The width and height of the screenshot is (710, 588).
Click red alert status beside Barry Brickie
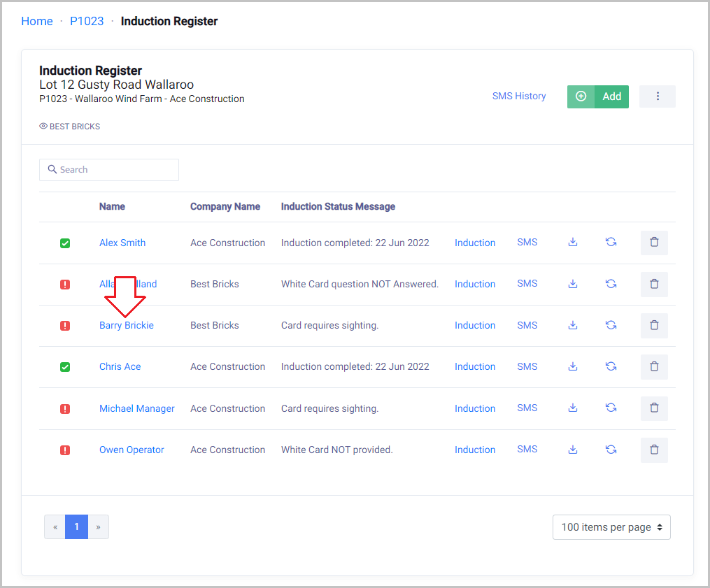point(65,326)
